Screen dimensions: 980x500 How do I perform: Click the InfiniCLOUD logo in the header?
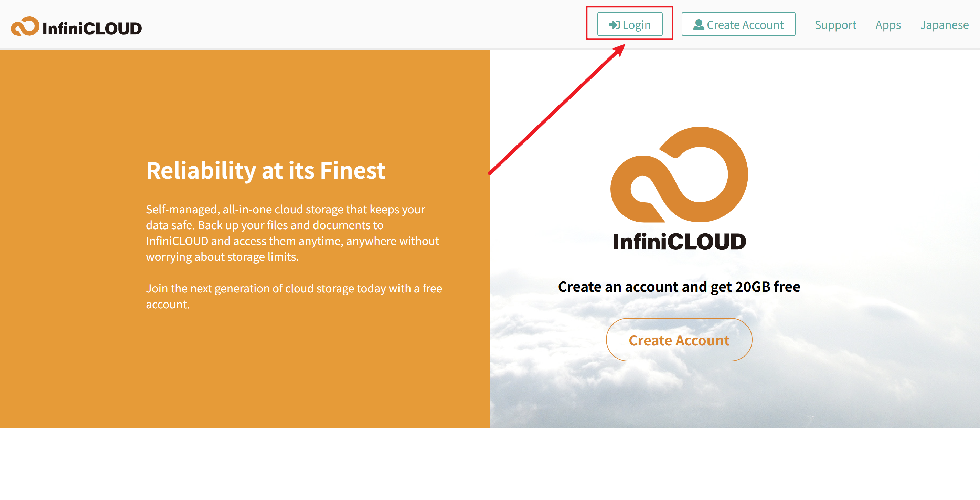click(76, 26)
